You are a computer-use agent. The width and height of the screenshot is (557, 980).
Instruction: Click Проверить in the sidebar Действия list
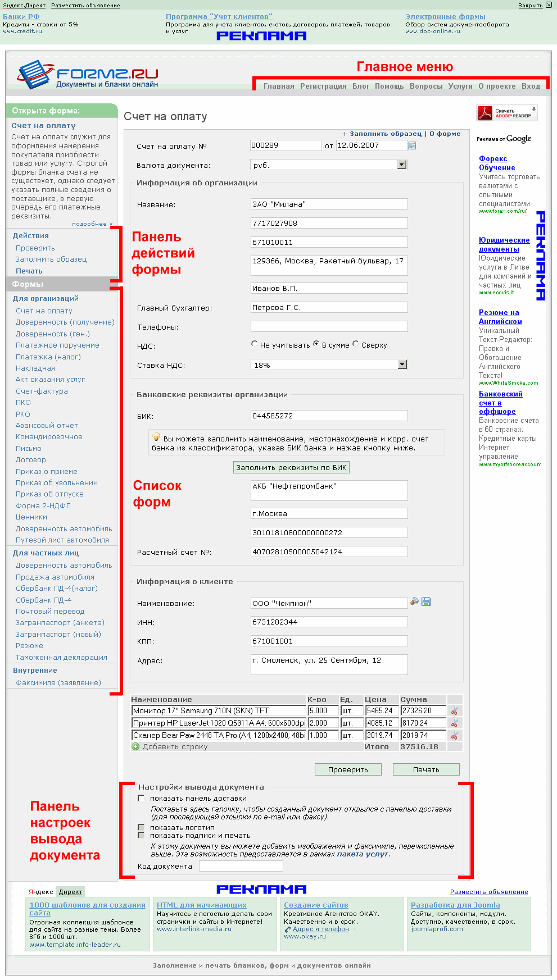[35, 248]
